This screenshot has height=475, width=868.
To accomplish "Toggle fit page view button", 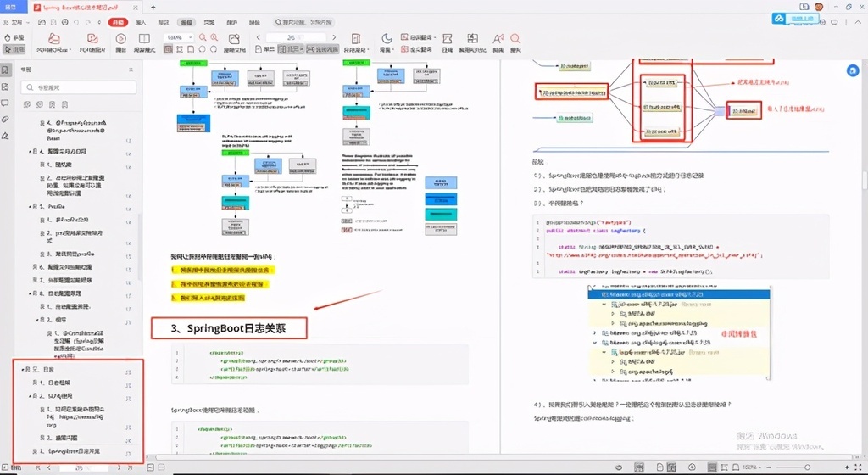I will [191, 49].
